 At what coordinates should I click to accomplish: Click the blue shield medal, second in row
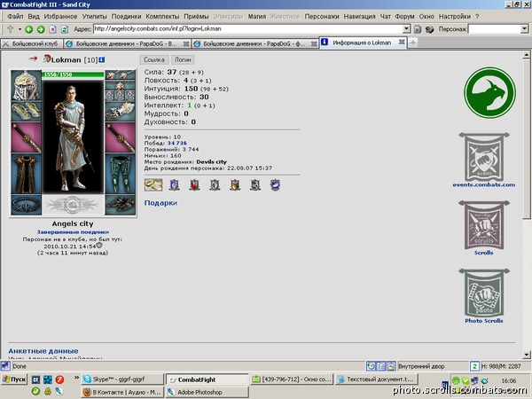pos(174,185)
